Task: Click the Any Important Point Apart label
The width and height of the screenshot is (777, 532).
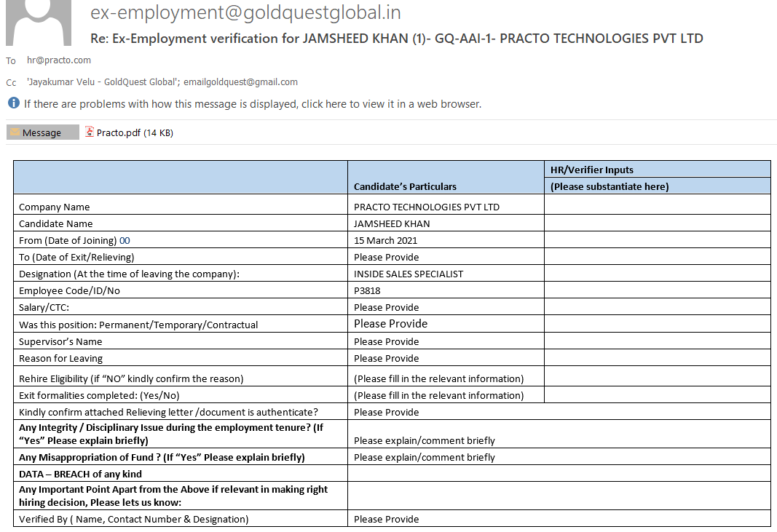Action: (173, 496)
